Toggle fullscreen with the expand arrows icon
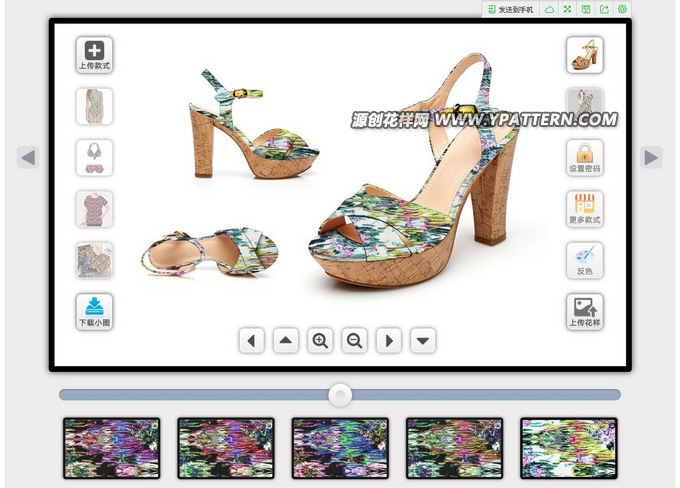The image size is (680, 488). [567, 9]
